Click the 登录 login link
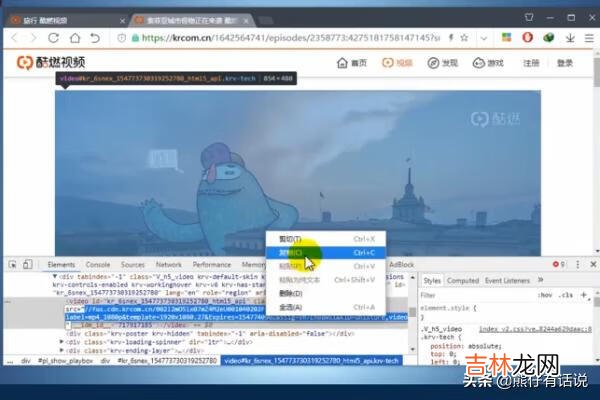 click(x=565, y=62)
